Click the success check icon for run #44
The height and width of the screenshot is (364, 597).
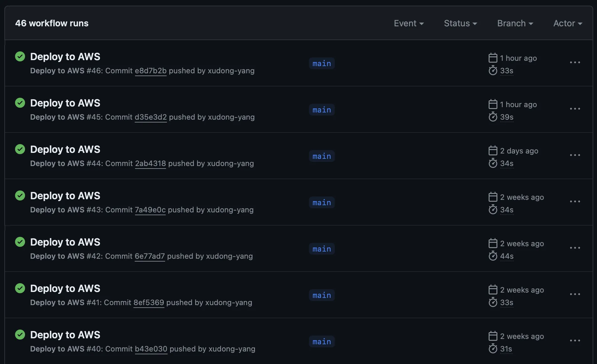(x=20, y=149)
